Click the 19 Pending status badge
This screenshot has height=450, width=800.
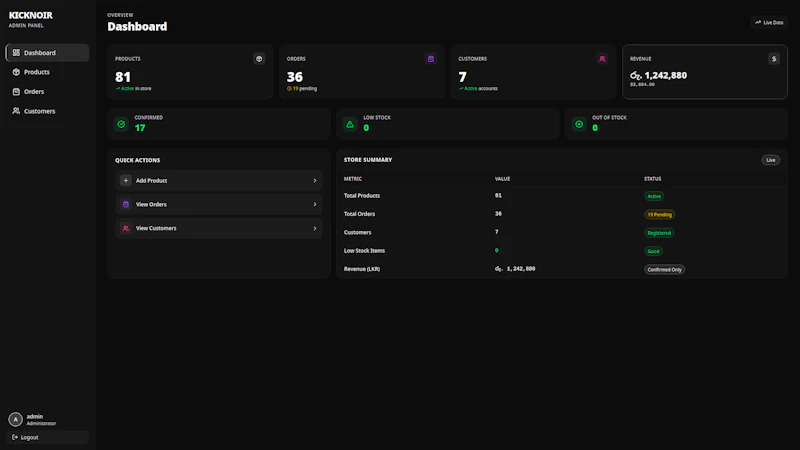tap(659, 215)
